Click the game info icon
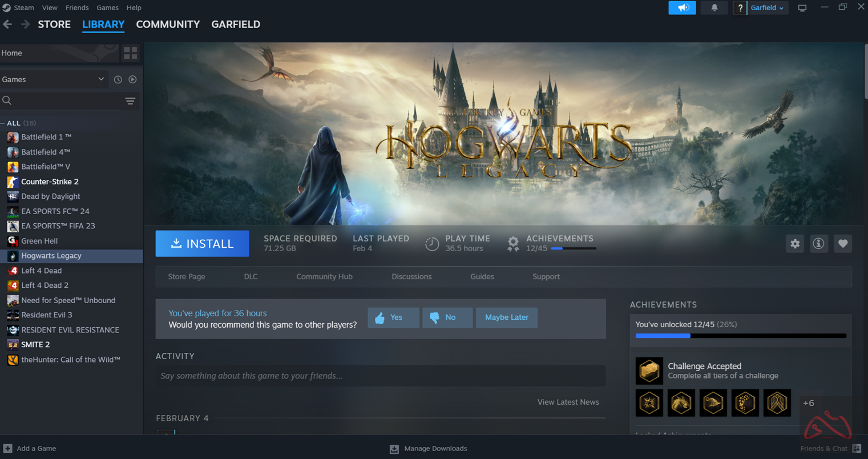The height and width of the screenshot is (459, 868). pyautogui.click(x=818, y=244)
